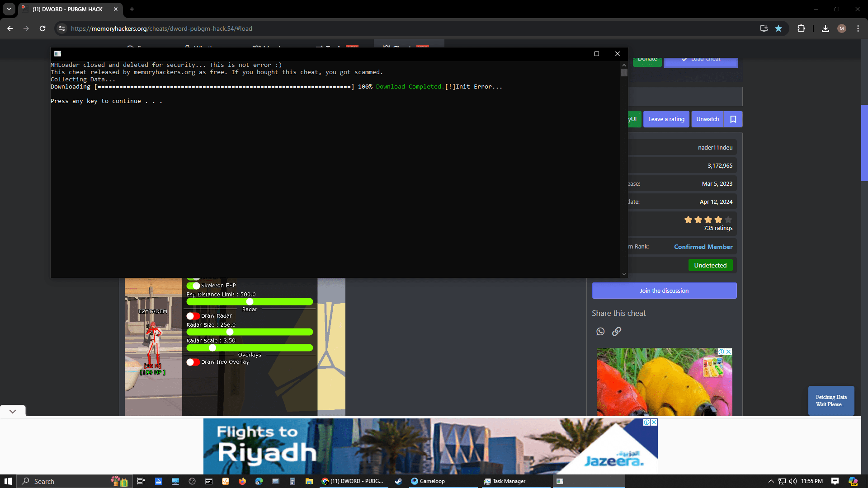The height and width of the screenshot is (488, 868).
Task: Open a new browser tab
Action: pyautogui.click(x=132, y=9)
